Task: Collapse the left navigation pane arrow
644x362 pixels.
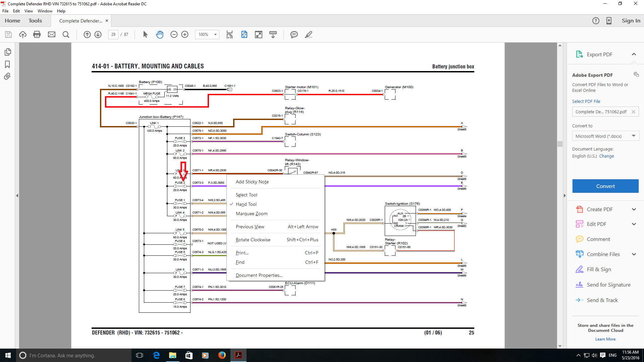Action: [x=17, y=195]
